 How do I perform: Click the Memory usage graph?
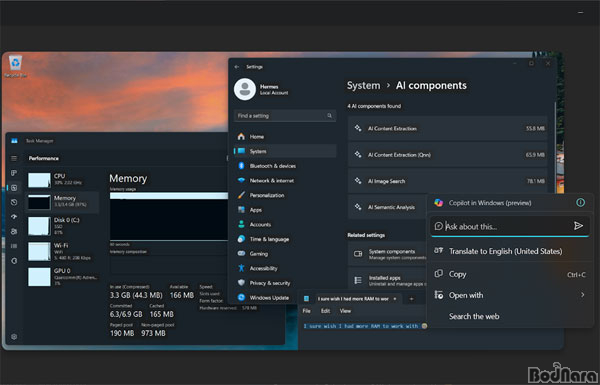[169, 216]
